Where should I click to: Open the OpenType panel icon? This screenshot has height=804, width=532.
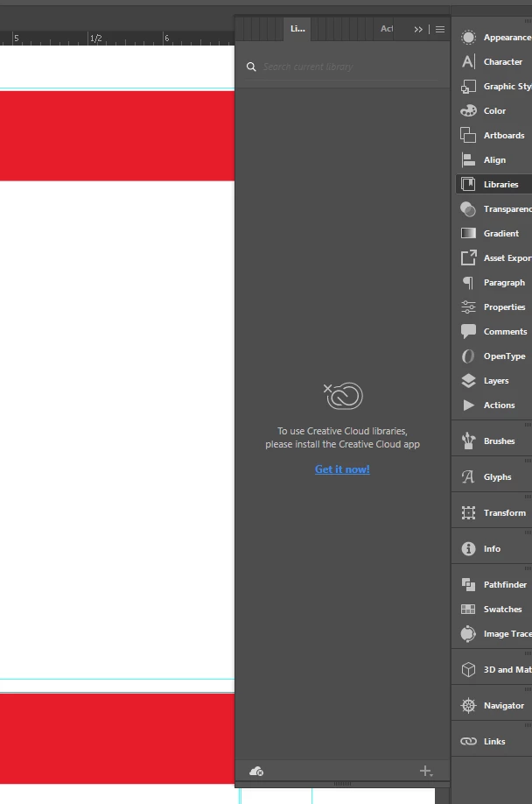pos(468,356)
